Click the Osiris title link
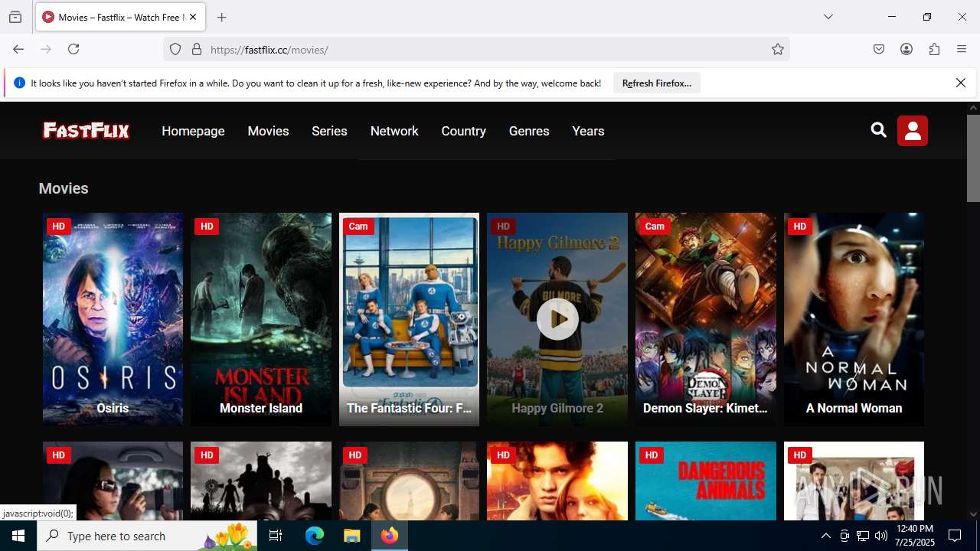This screenshot has height=551, width=980. point(113,408)
